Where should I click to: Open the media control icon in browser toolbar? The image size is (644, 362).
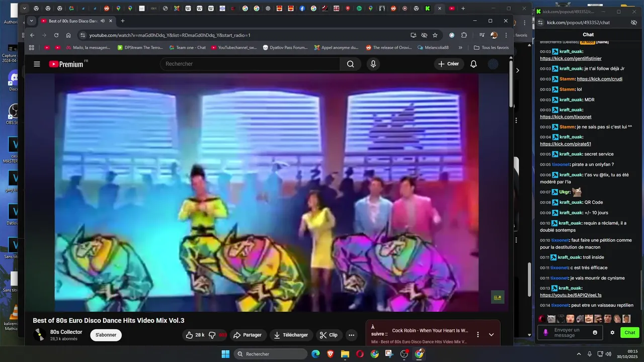point(481,35)
